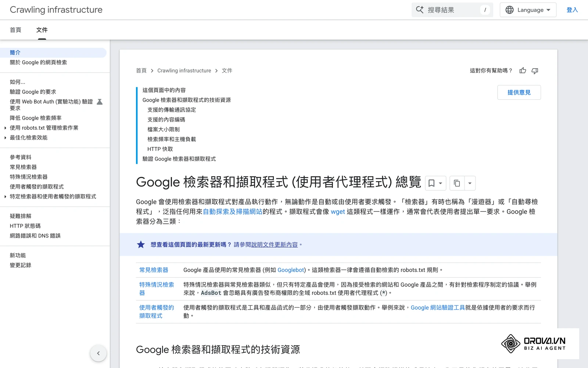The image size is (588, 368).
Task: Select 常見檢索器 in the sidebar
Action: (x=23, y=167)
